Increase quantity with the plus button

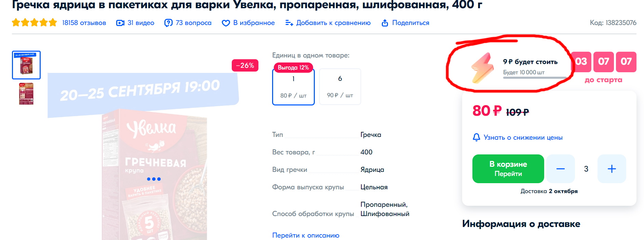click(612, 169)
